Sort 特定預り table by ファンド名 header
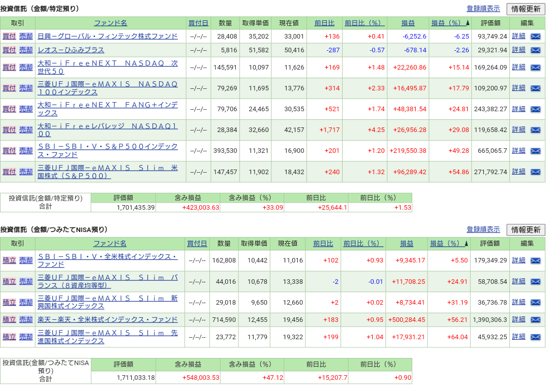This screenshot has height=392, width=549. coord(111,23)
